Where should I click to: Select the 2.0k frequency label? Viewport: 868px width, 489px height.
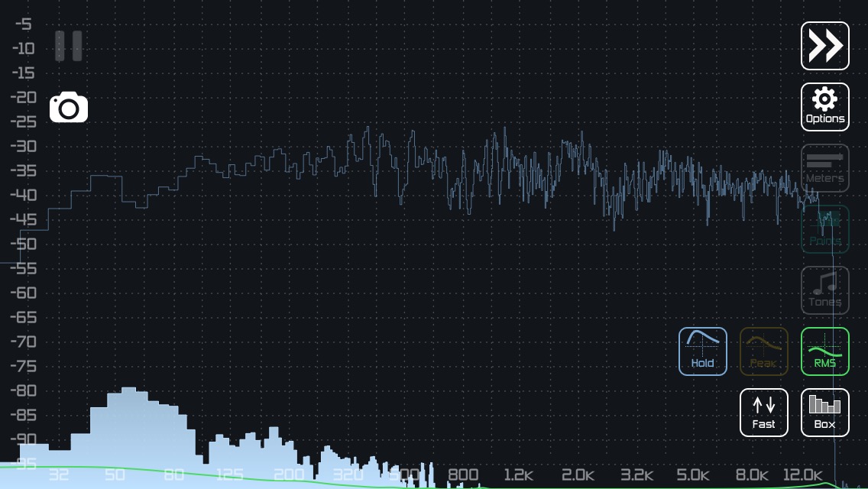tap(578, 474)
